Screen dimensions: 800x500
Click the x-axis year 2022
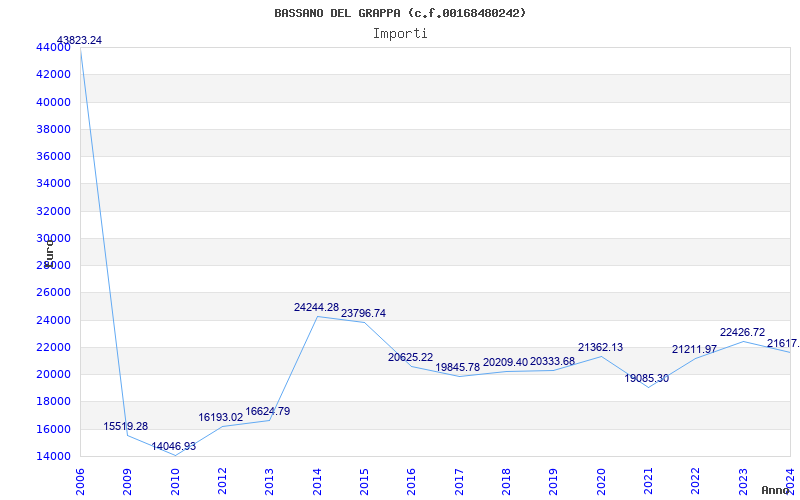(695, 482)
